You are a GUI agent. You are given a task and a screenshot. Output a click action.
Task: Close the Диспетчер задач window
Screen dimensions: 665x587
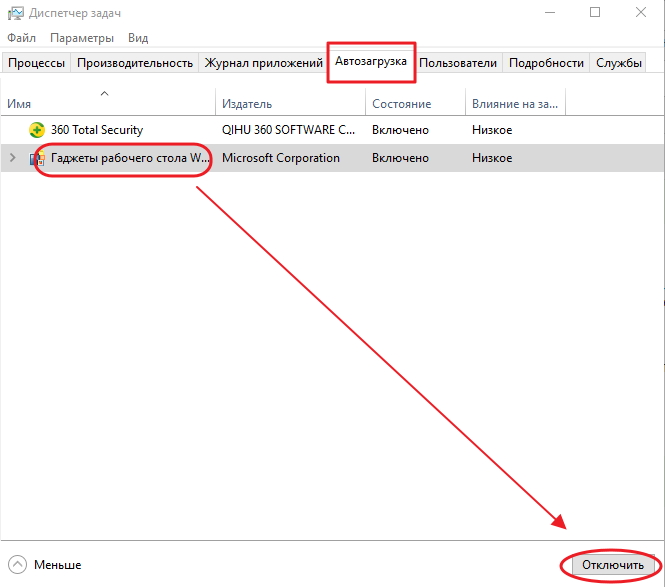[x=641, y=12]
